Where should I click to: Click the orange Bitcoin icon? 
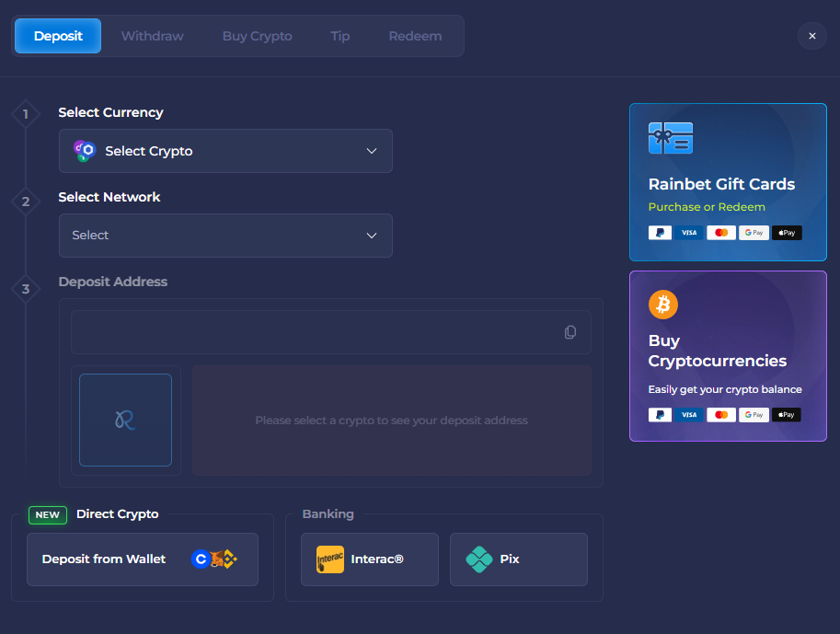(x=662, y=304)
